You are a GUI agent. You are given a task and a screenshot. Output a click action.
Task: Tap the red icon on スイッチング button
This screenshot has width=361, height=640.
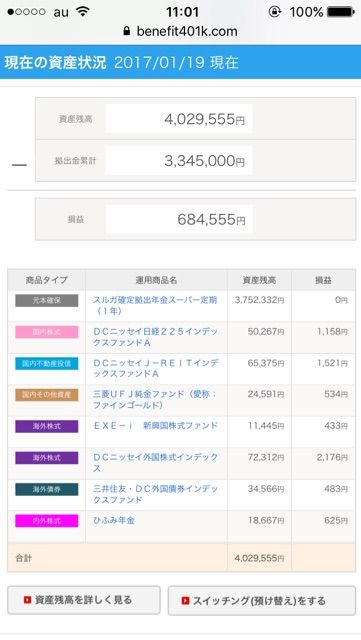click(185, 600)
